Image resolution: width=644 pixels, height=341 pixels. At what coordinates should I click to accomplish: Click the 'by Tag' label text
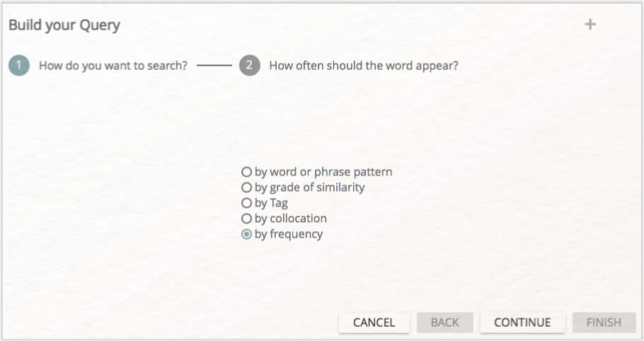pos(271,203)
